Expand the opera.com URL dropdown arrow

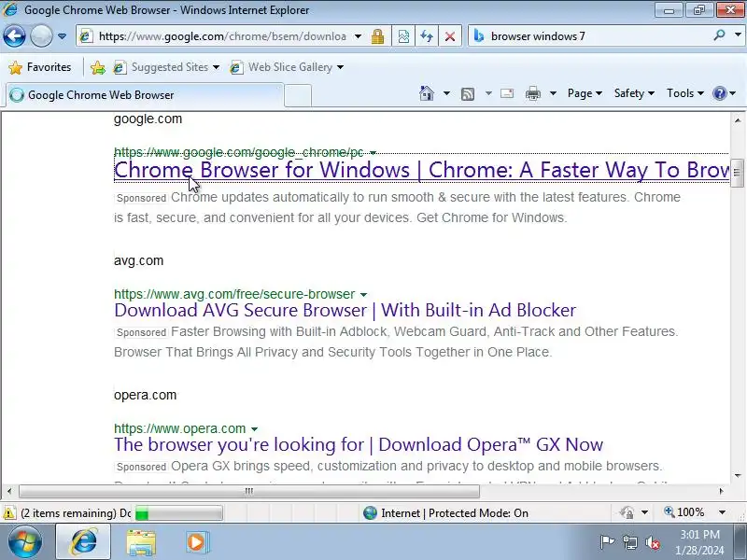click(x=254, y=429)
